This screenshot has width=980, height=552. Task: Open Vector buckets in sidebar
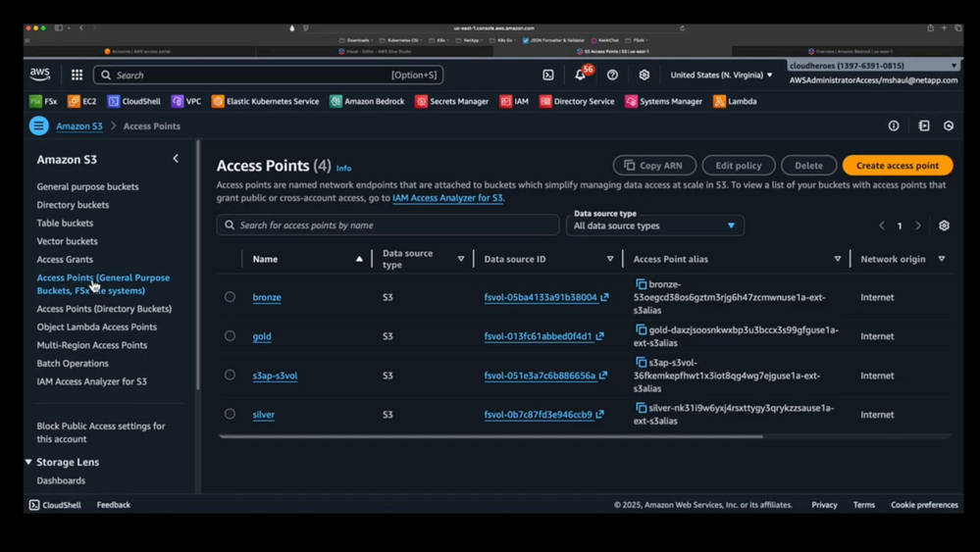tap(67, 241)
